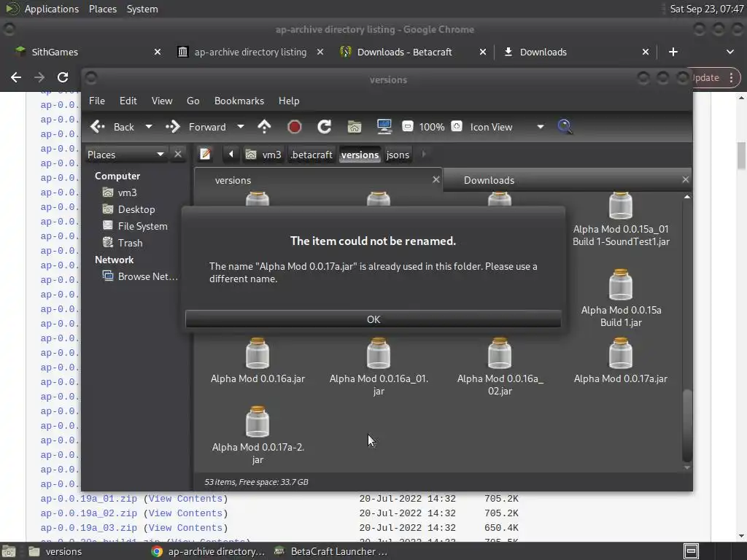Open file search with the magnifier icon
This screenshot has height=560, width=747.
565,127
